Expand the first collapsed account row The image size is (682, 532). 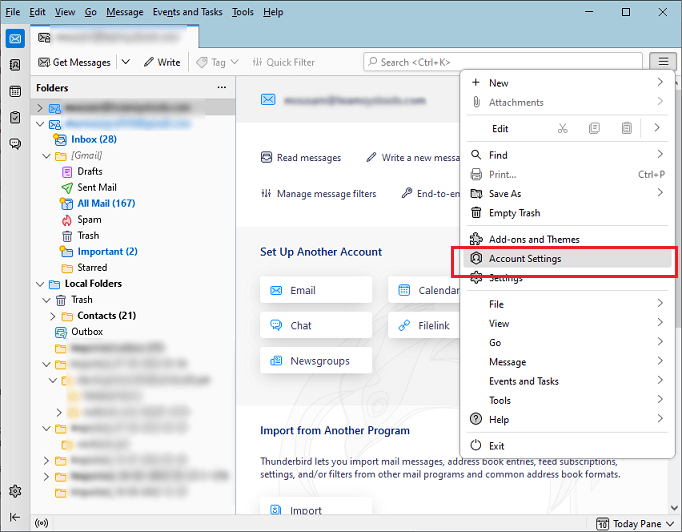click(40, 108)
